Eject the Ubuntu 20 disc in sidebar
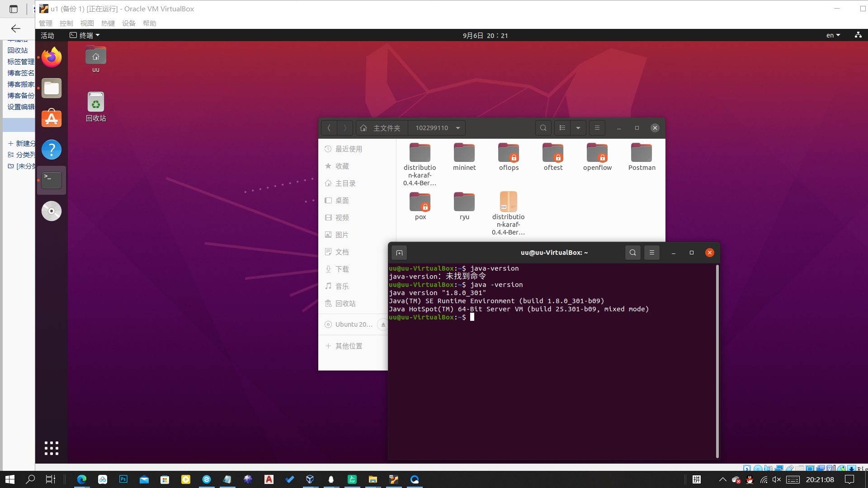This screenshot has width=868, height=488. (x=383, y=324)
